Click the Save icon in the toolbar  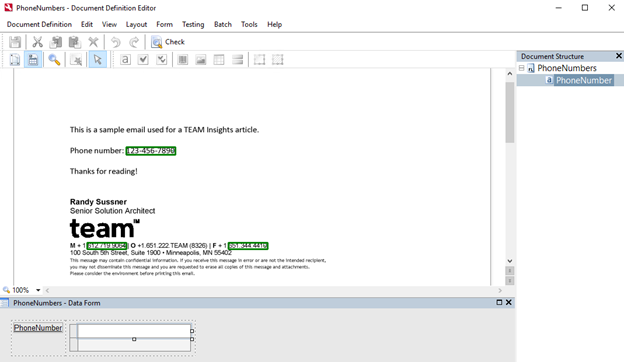coord(15,42)
